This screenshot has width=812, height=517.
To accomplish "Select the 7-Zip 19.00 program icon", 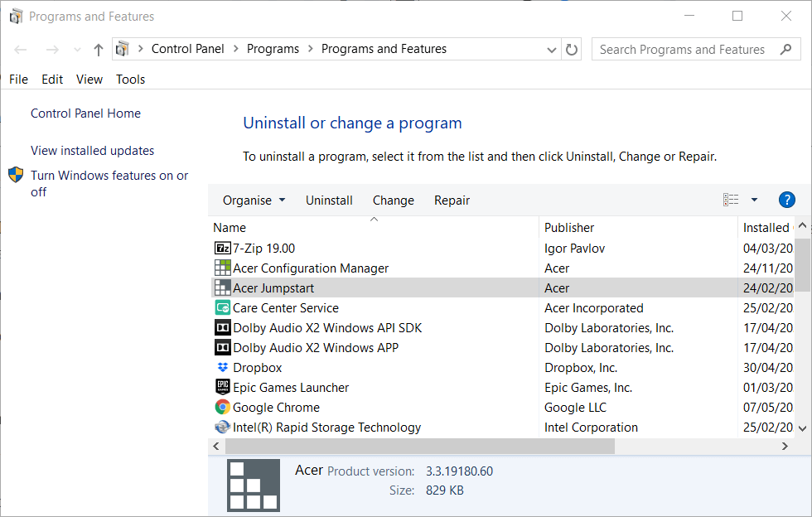I will (x=222, y=248).
